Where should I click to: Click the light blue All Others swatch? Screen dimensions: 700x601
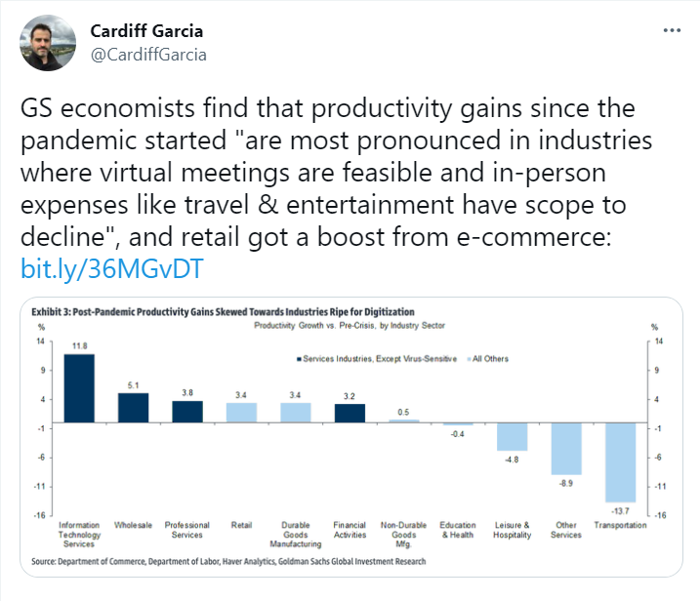466,359
